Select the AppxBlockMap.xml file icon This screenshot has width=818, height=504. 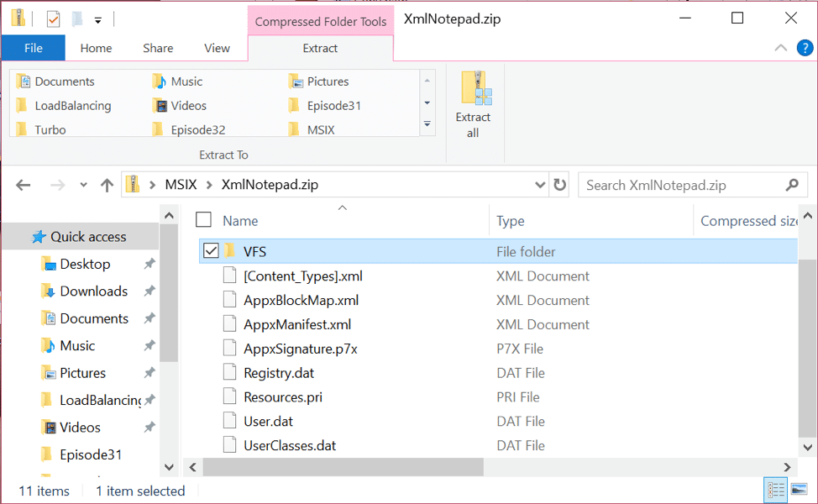pos(229,300)
